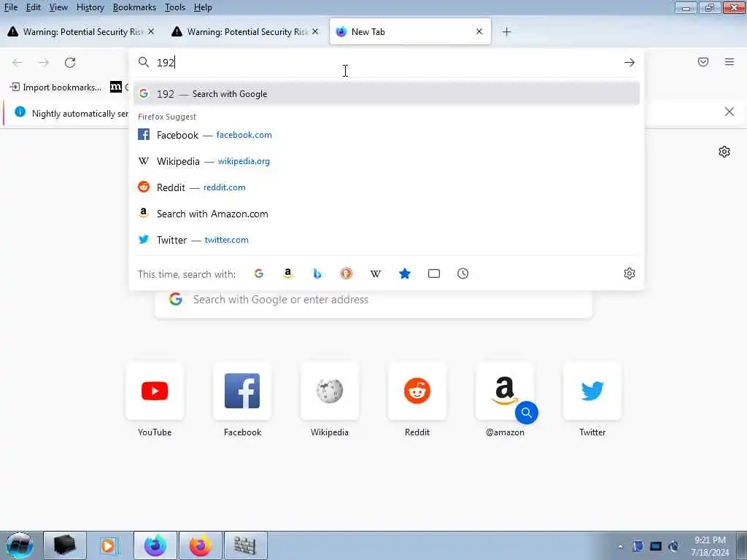This screenshot has width=747, height=560.
Task: Personalize New Tab with gear icon
Action: click(724, 152)
